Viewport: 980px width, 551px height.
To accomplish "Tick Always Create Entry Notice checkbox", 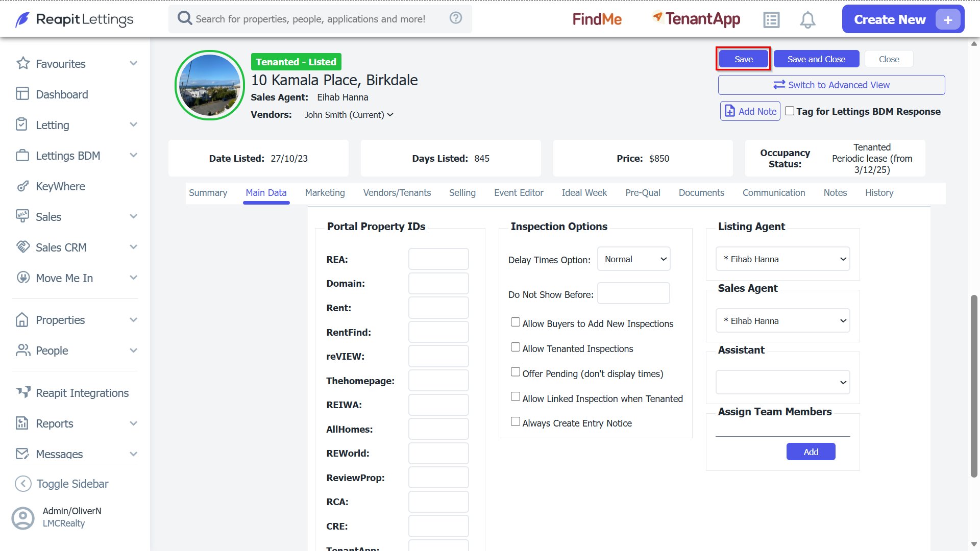I will pyautogui.click(x=516, y=422).
